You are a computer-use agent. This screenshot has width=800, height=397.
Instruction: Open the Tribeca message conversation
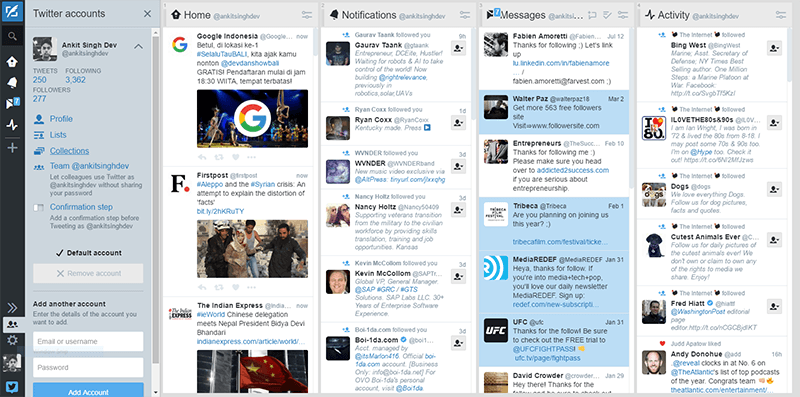tap(554, 224)
